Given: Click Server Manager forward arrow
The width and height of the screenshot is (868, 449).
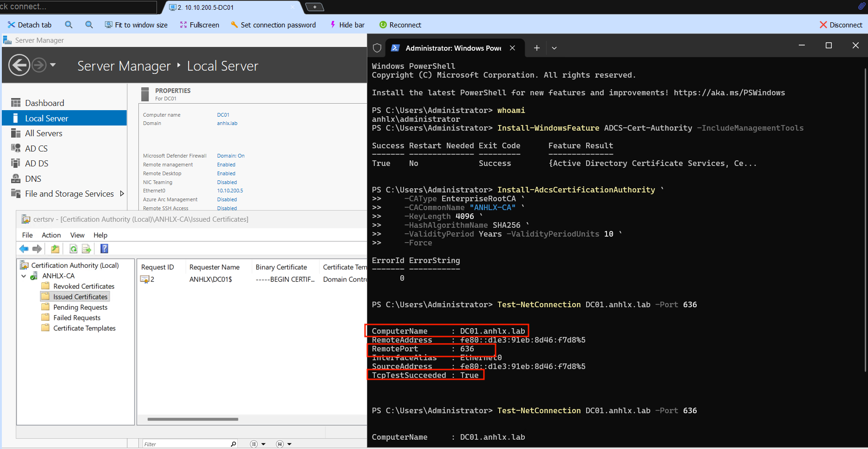Looking at the screenshot, I should 39,65.
